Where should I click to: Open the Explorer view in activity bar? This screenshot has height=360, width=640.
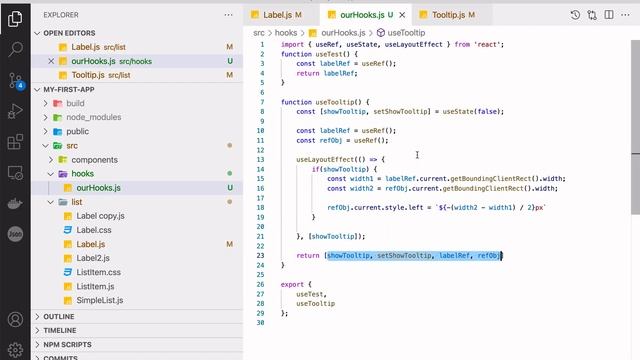tap(15, 19)
